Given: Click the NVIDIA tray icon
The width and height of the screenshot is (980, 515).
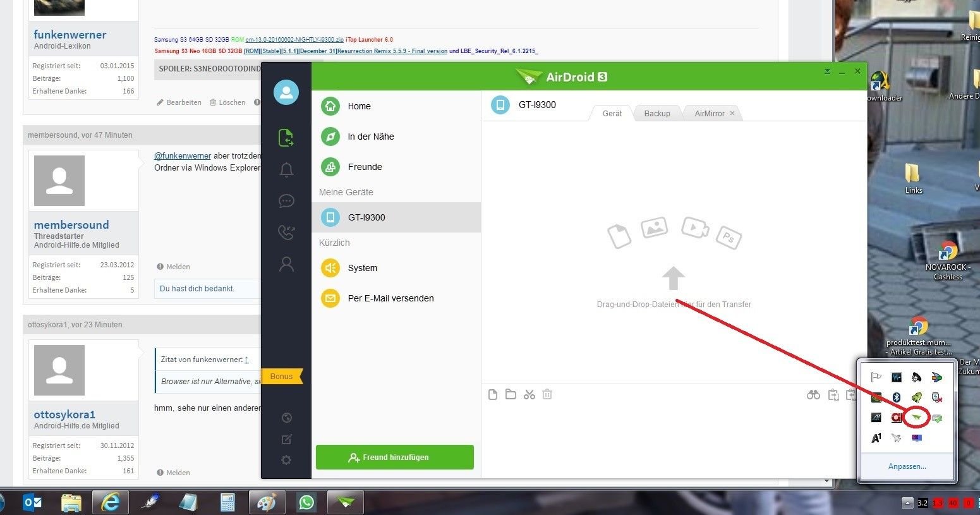Looking at the screenshot, I should (876, 397).
